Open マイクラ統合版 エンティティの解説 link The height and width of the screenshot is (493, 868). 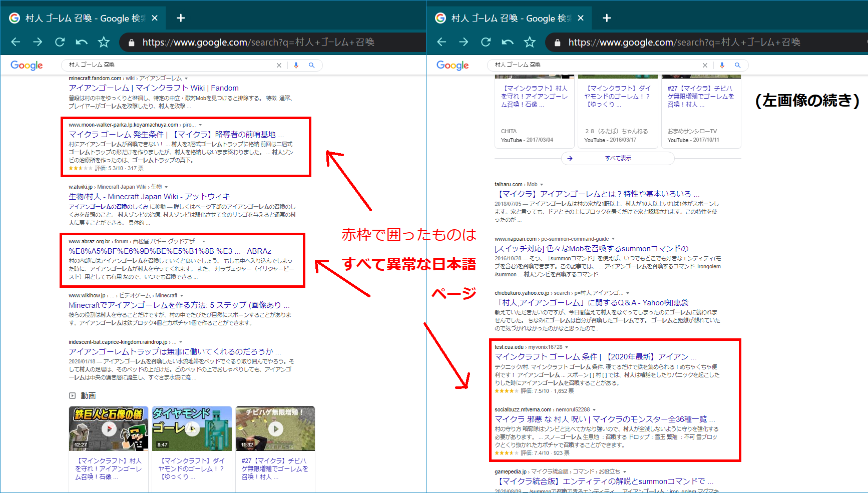coord(604,481)
